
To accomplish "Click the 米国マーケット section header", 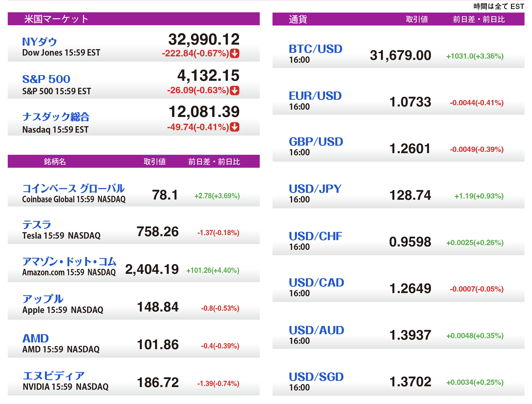I will (56, 19).
